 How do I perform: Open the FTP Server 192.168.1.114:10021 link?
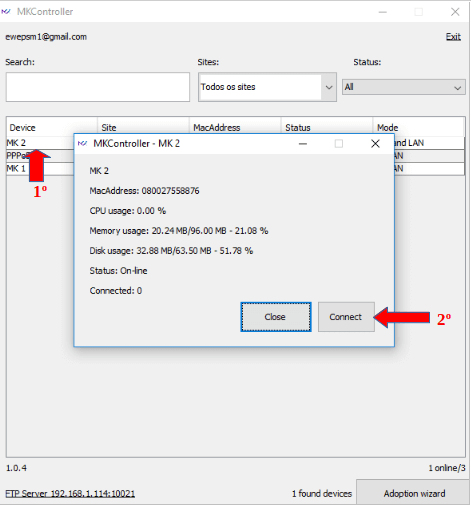tap(70, 493)
